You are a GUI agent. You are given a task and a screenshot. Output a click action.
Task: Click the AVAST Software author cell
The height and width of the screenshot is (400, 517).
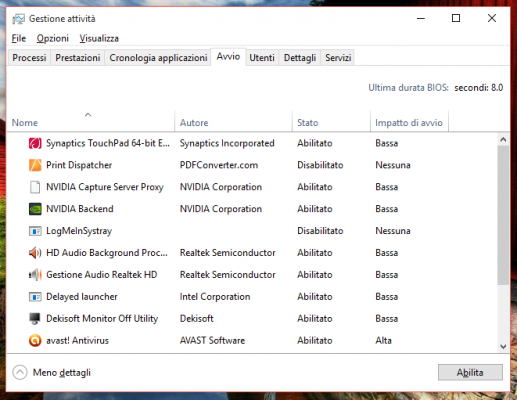pos(212,341)
